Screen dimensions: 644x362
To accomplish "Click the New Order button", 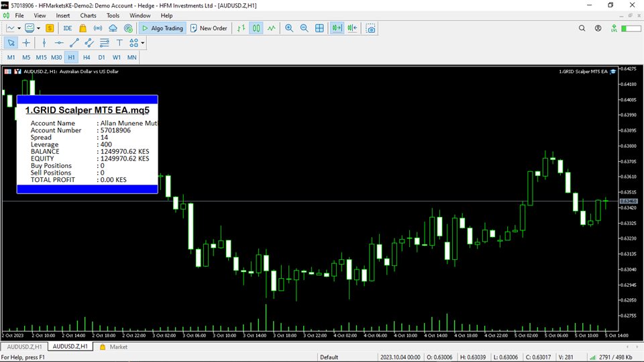I will [209, 28].
